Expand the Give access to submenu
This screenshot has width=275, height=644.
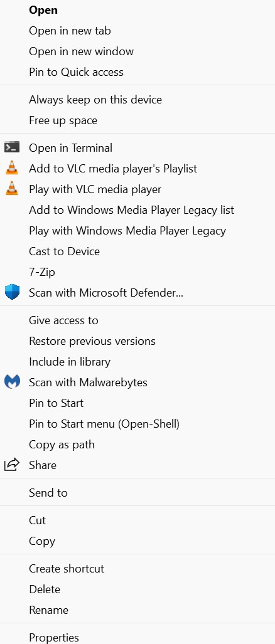point(137,320)
